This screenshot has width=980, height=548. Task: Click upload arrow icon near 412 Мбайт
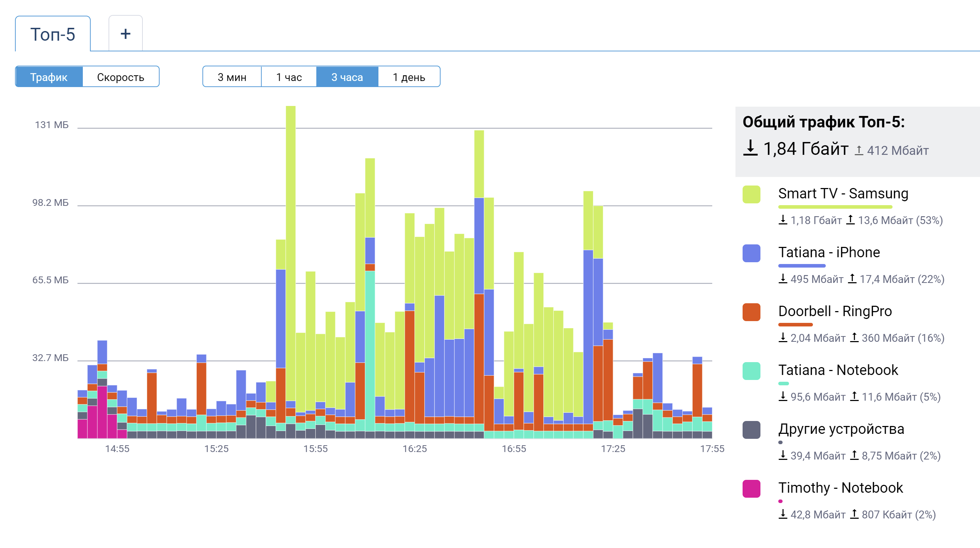click(x=859, y=151)
